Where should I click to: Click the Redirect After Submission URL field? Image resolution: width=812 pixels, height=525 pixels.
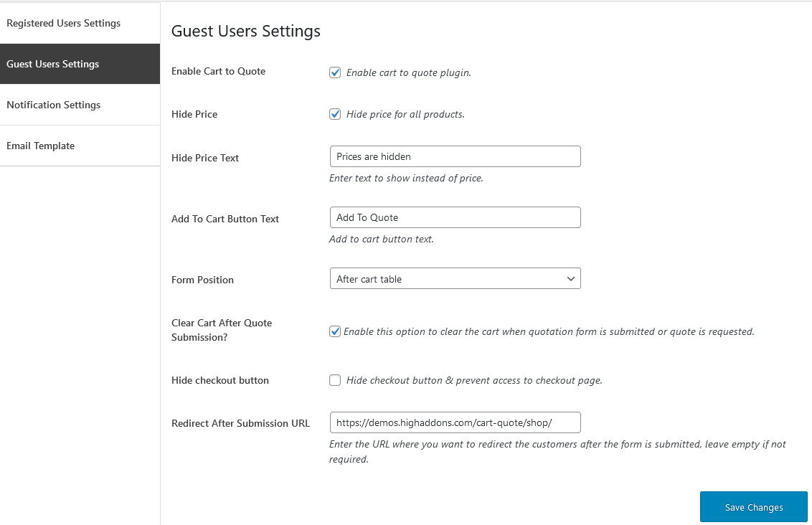point(455,422)
